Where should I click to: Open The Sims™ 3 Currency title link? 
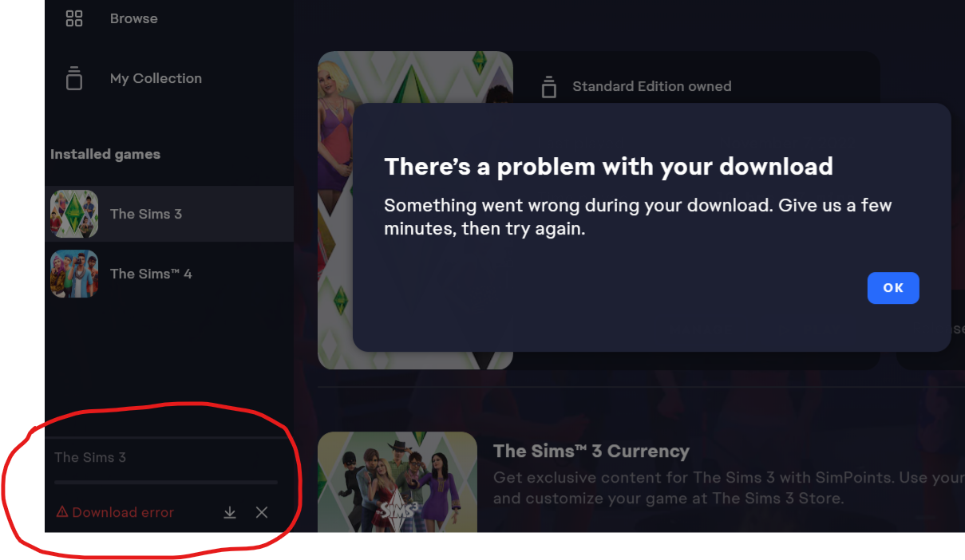coord(591,451)
